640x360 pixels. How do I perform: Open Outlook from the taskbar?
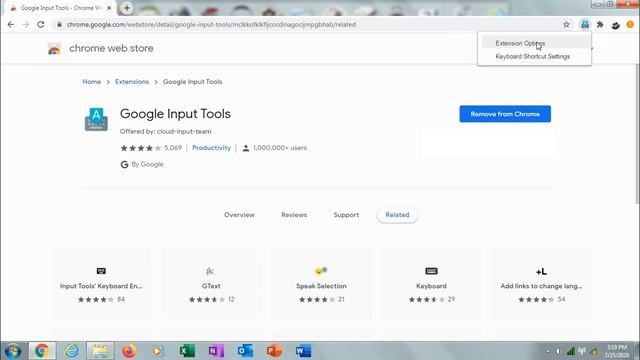tap(245, 351)
